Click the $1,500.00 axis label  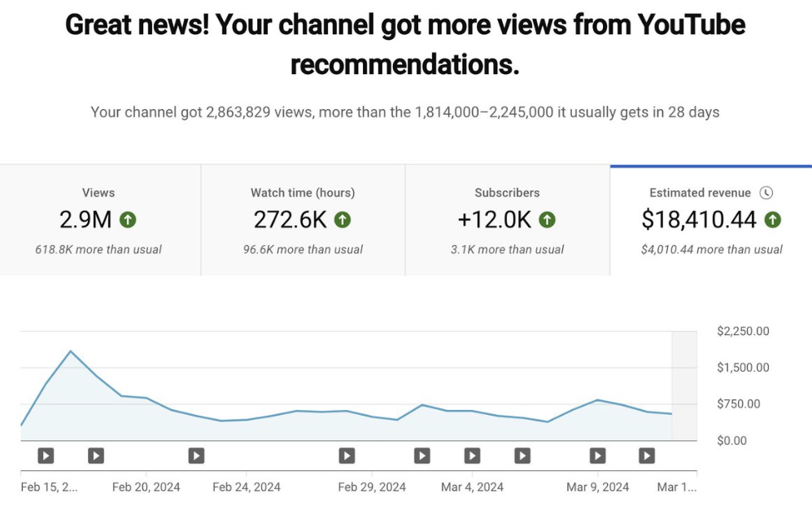click(x=743, y=368)
